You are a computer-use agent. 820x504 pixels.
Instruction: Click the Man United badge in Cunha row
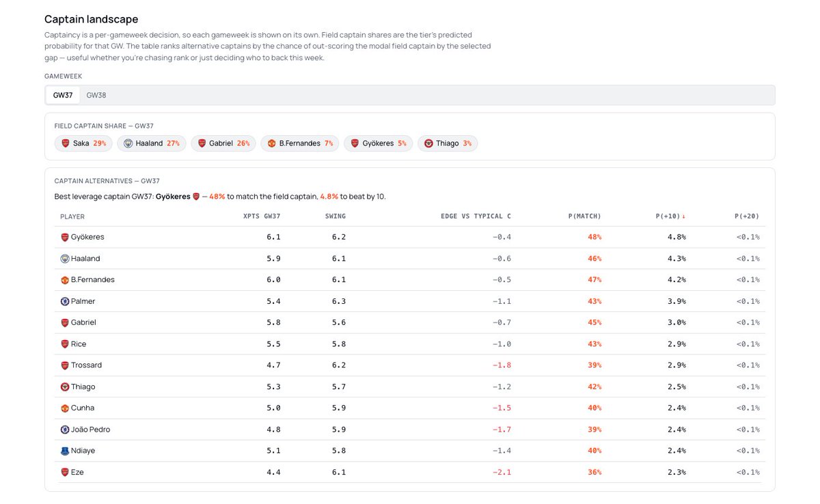(x=65, y=408)
